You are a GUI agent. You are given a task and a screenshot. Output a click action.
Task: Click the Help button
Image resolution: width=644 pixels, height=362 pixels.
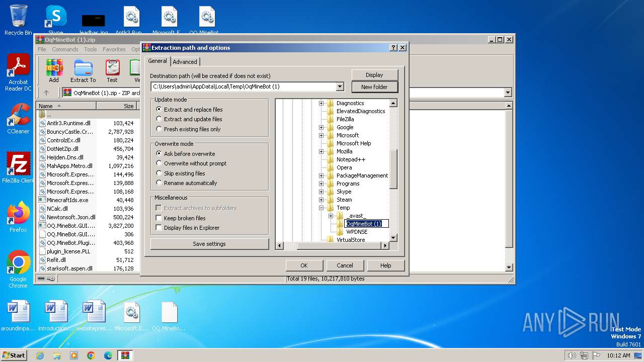pyautogui.click(x=386, y=265)
